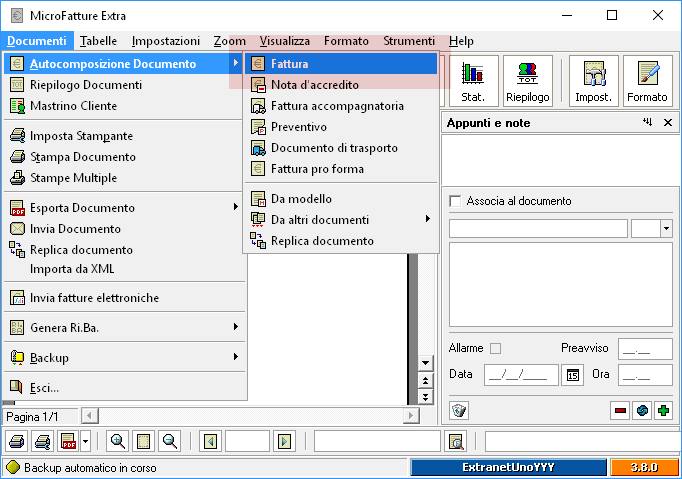This screenshot has height=479, width=682.
Task: Click the blue refresh note button
Action: 642,410
